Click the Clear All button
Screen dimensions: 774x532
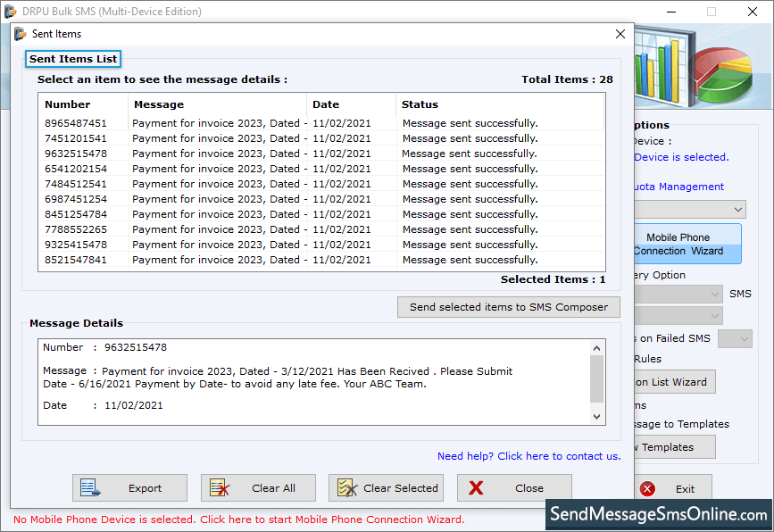point(258,488)
